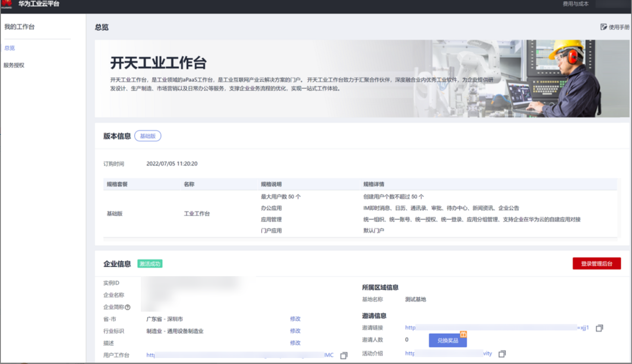632x364 pixels.
Task: Click 测试基地 base name value
Action: pos(415,300)
